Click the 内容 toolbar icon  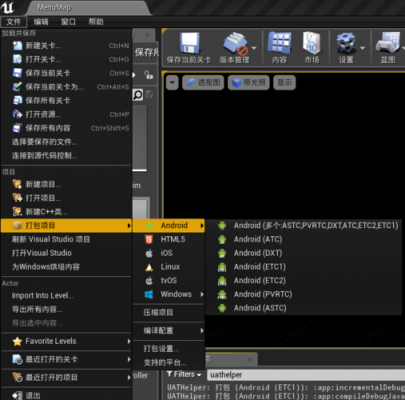279,43
